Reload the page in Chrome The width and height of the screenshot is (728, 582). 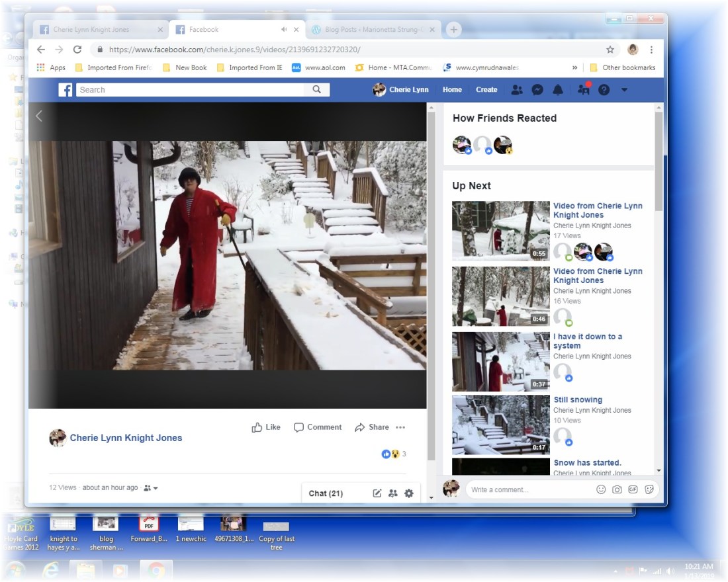(77, 50)
